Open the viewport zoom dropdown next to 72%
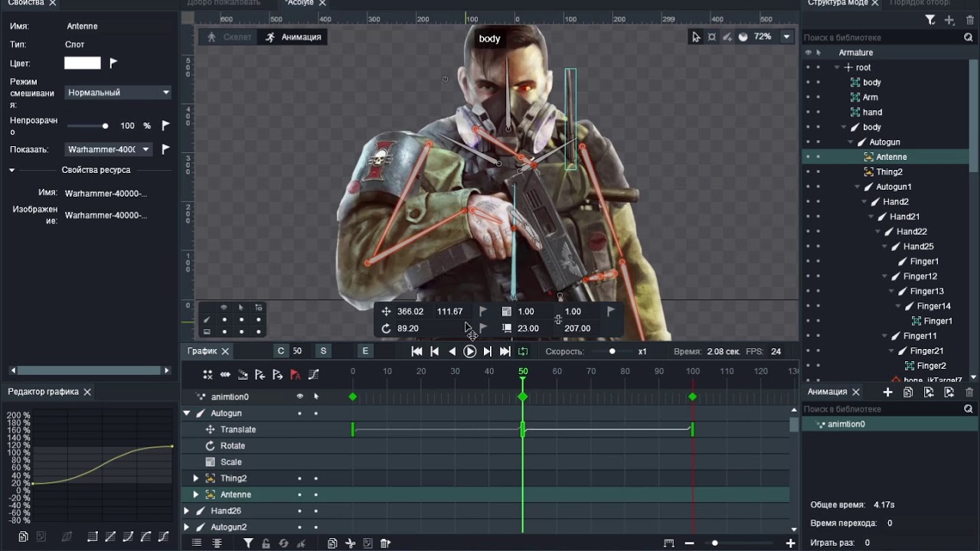 click(x=786, y=37)
